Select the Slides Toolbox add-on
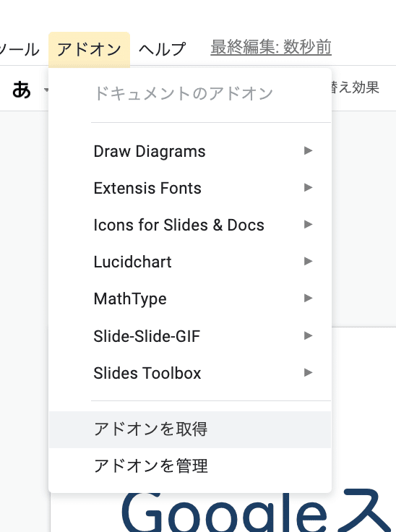Screen dimensions: 396x532 [190, 373]
